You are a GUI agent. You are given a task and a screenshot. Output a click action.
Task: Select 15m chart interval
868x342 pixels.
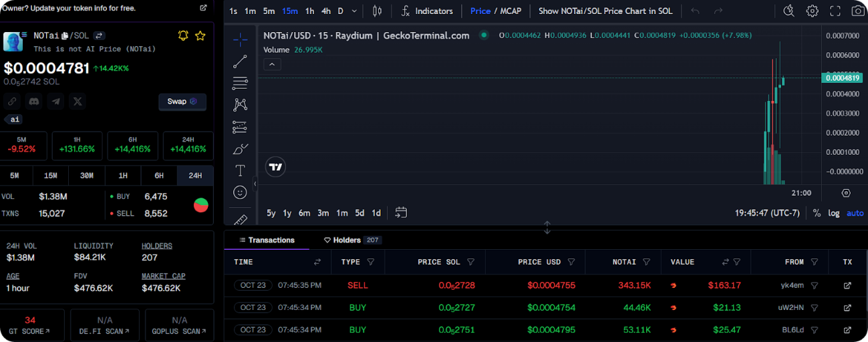[290, 11]
